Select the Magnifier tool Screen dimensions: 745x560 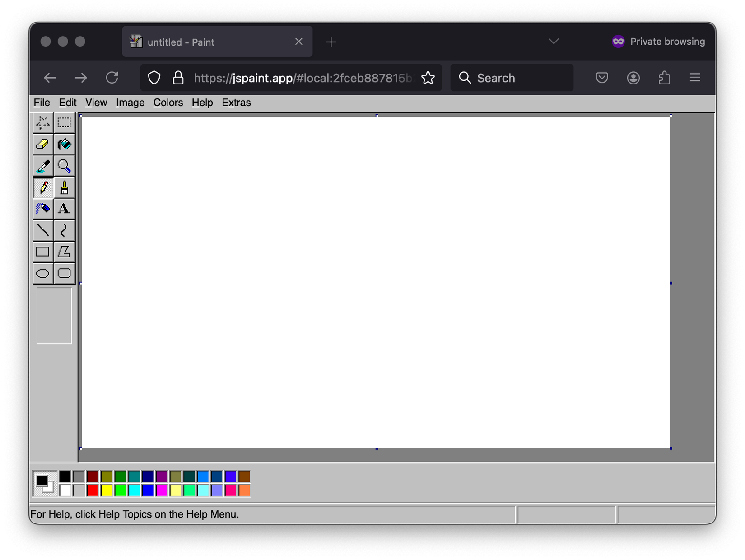click(x=64, y=166)
